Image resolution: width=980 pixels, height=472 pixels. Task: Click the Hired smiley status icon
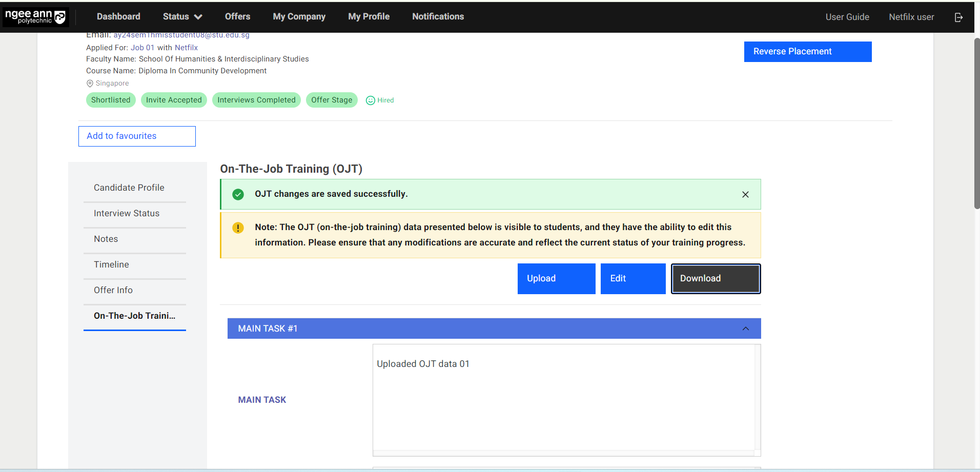click(x=370, y=100)
